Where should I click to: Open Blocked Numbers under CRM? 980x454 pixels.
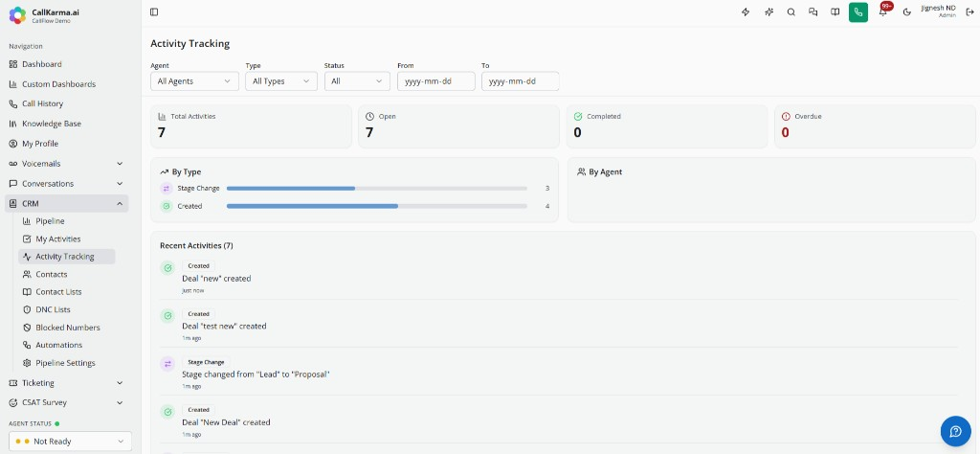coord(67,328)
